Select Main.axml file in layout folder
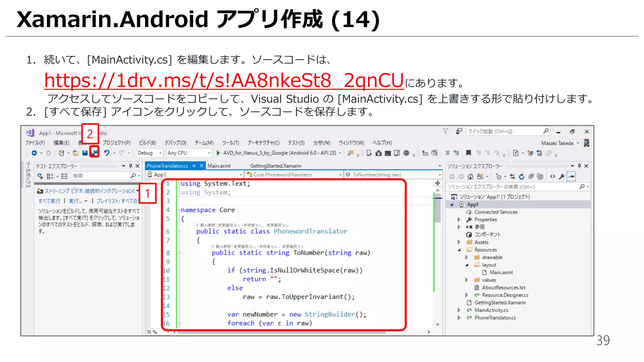Screen dimensions: 644x362 point(501,272)
